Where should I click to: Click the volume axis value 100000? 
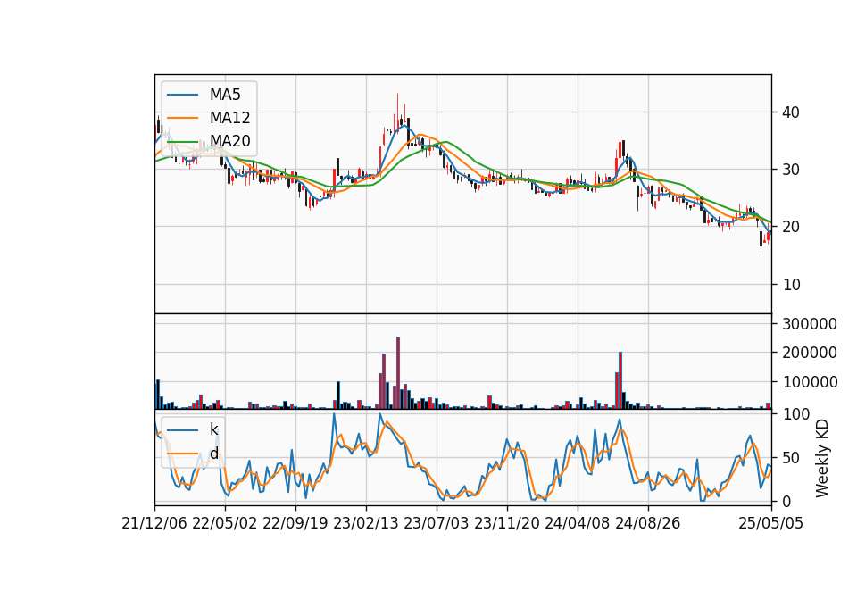click(810, 382)
